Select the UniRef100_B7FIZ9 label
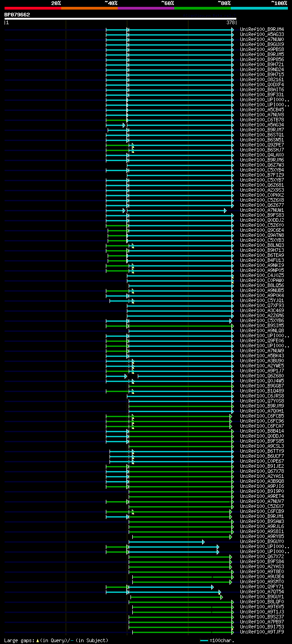This screenshot has width=292, height=644. [262, 175]
